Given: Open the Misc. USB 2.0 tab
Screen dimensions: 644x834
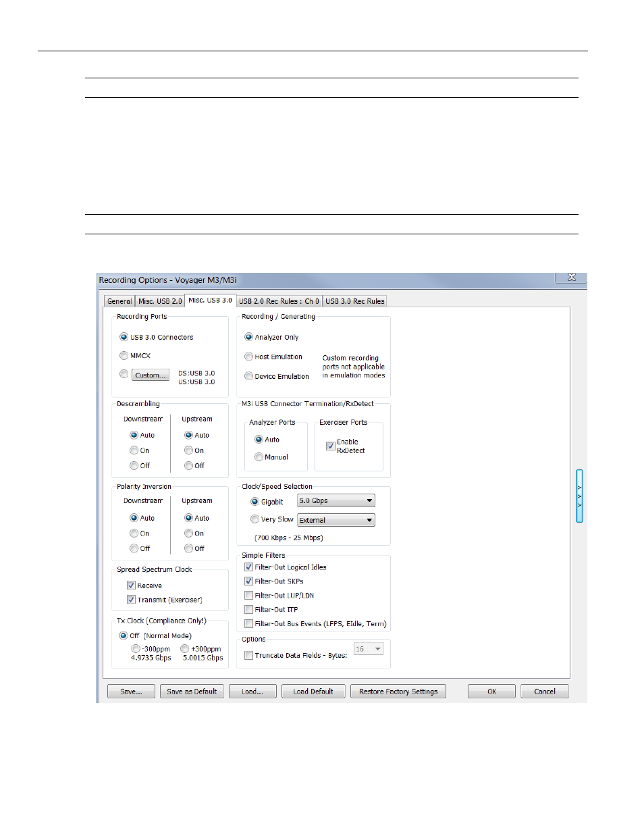Looking at the screenshot, I should (160, 301).
